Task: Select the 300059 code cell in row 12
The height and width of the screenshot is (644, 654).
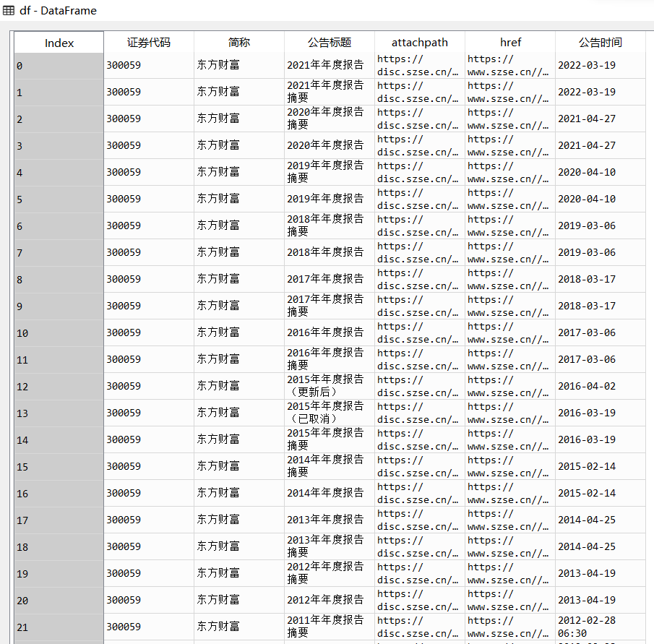Action: click(x=149, y=386)
